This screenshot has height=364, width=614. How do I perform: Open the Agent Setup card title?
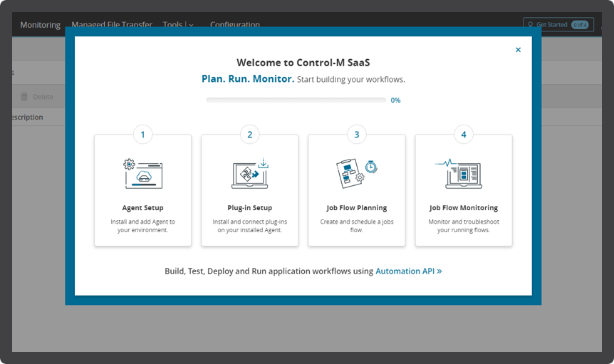point(143,208)
